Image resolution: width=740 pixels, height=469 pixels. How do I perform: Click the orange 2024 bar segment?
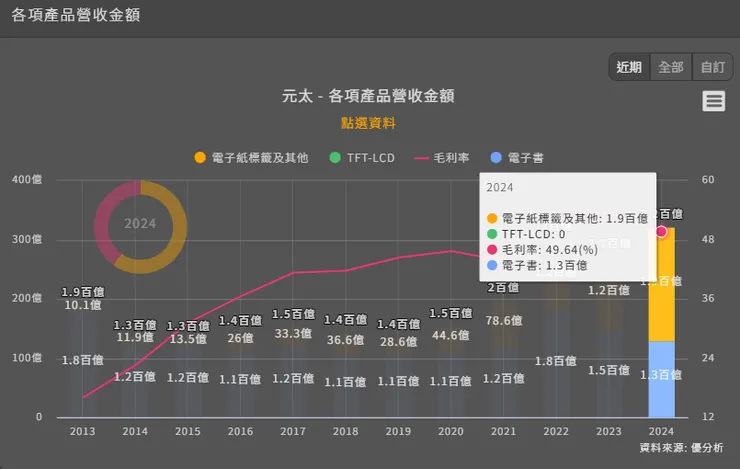pos(661,285)
